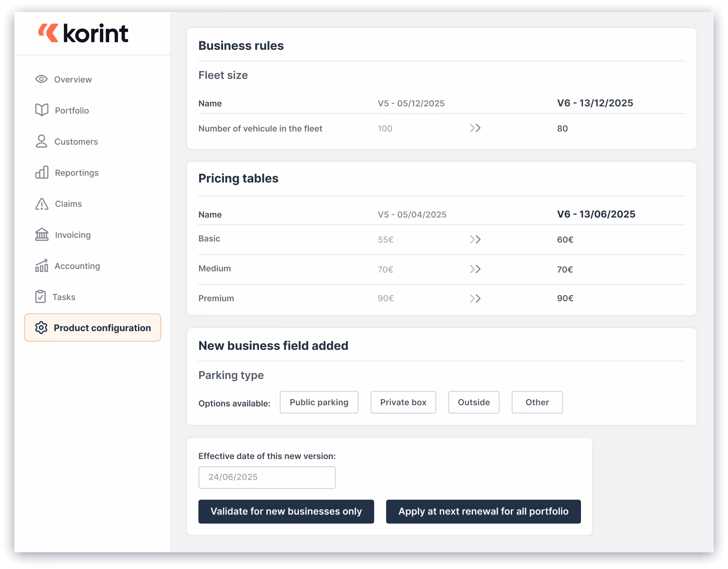Image resolution: width=728 pixels, height=569 pixels.
Task: Click the Tasks clipboard icon
Action: click(41, 296)
